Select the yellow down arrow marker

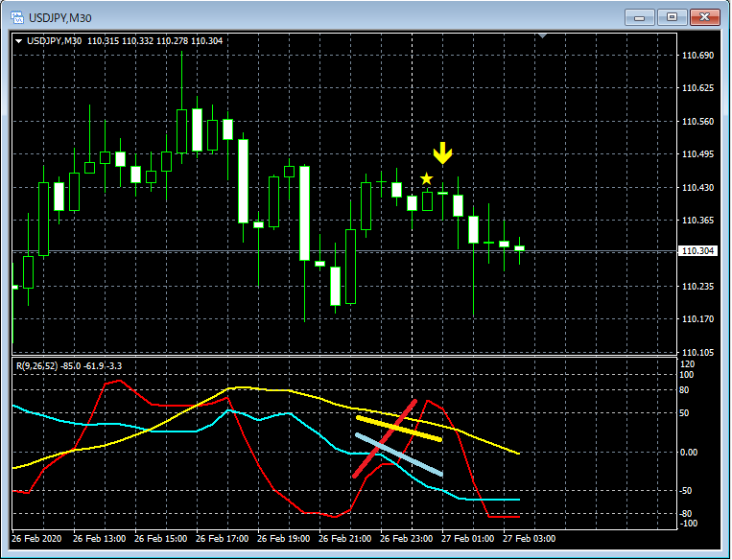click(442, 153)
